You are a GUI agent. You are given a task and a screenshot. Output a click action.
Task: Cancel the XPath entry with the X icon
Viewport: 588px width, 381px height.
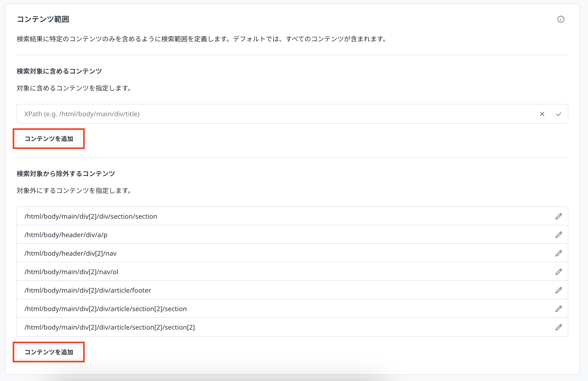click(x=542, y=114)
